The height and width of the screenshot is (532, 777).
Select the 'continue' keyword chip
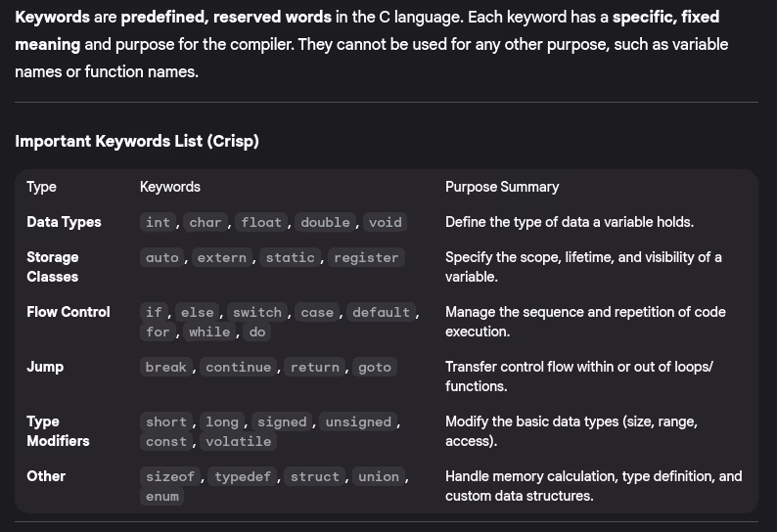238,367
